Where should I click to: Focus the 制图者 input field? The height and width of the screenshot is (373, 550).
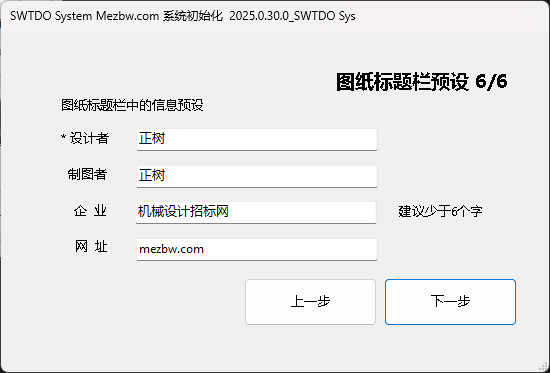click(x=257, y=176)
